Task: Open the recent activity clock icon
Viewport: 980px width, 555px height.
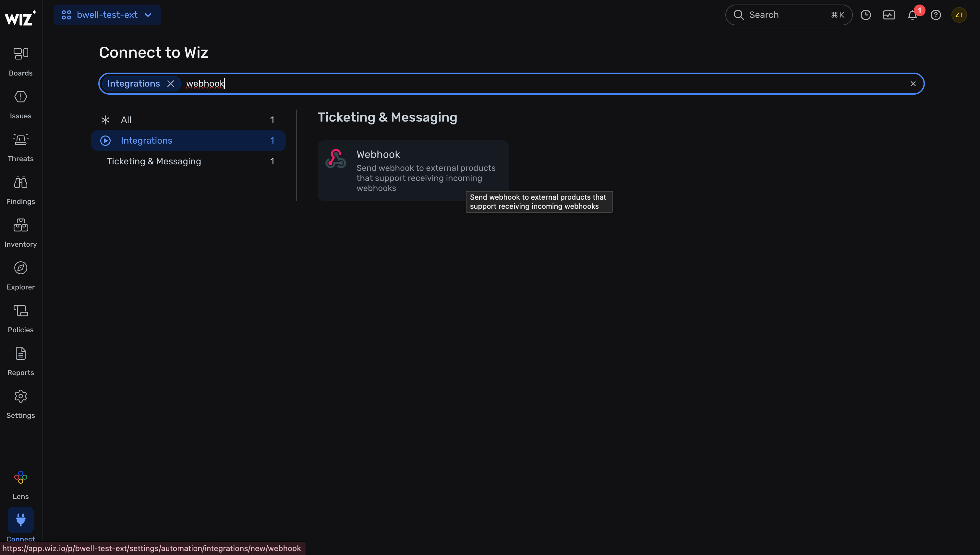Action: click(x=865, y=15)
